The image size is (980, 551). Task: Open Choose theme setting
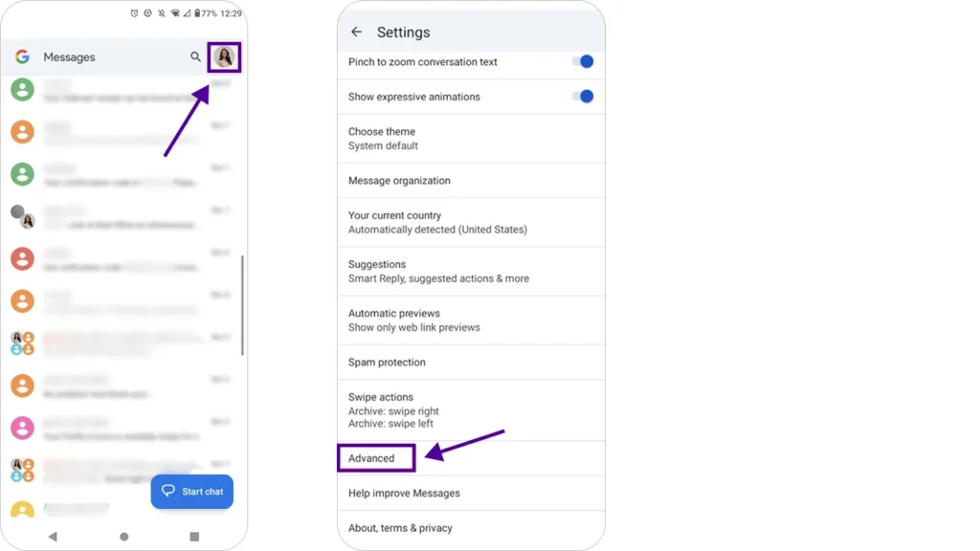(x=471, y=139)
